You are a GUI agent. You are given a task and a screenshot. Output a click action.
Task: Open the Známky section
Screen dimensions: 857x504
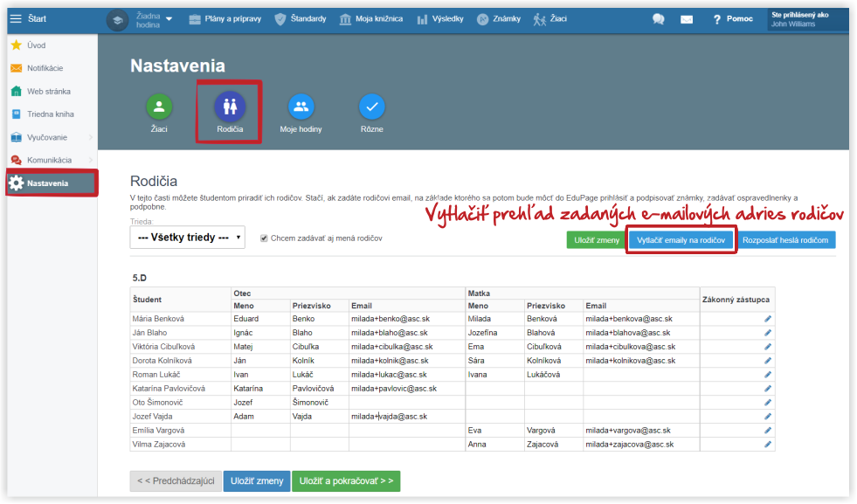click(499, 19)
